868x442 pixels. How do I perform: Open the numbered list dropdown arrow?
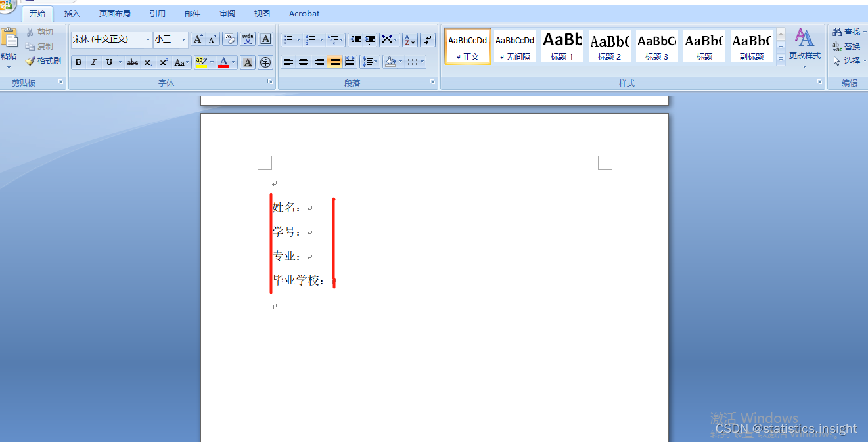pos(321,40)
